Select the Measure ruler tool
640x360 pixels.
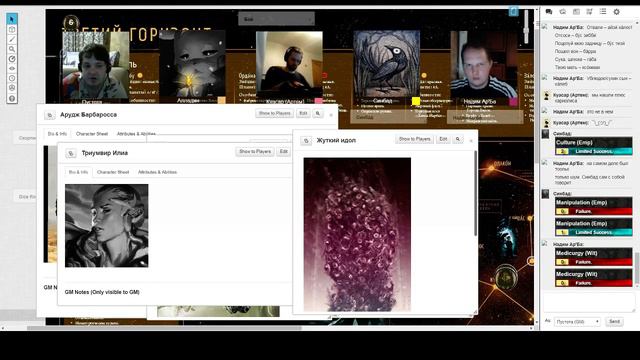[x=12, y=59]
